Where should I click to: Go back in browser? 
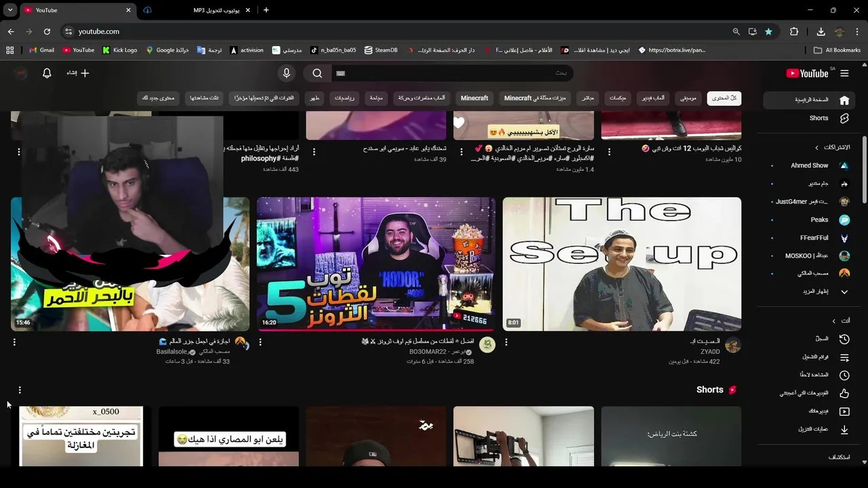coord(11,31)
